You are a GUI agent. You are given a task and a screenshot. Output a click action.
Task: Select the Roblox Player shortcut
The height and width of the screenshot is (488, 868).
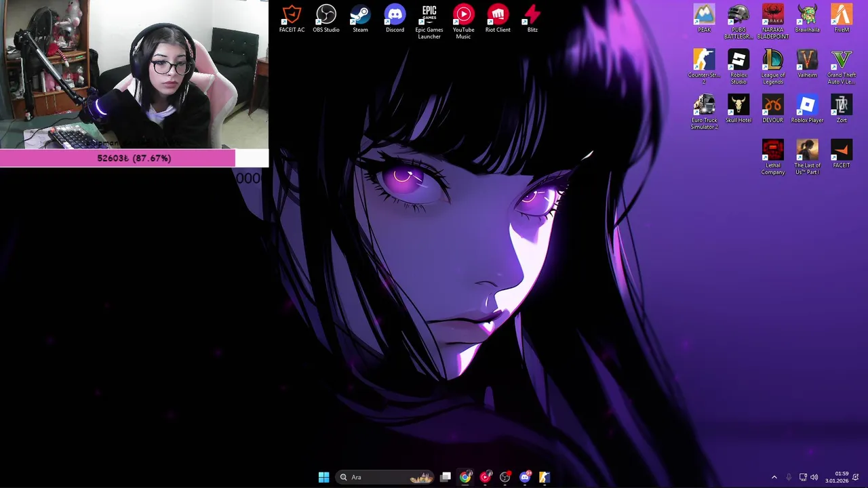click(807, 109)
